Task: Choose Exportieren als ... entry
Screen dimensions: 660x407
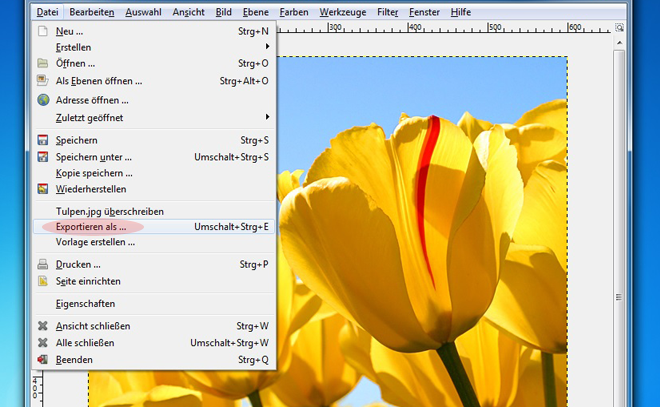Action: coord(91,227)
